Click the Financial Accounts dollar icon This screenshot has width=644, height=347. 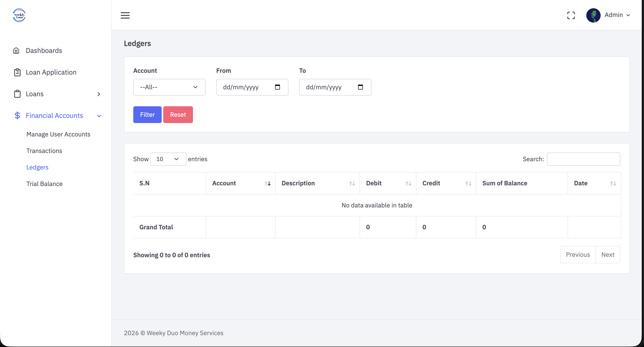coord(17,116)
